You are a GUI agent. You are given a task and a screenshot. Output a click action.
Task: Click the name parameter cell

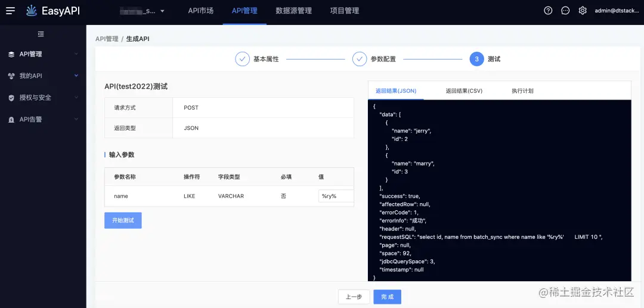121,196
